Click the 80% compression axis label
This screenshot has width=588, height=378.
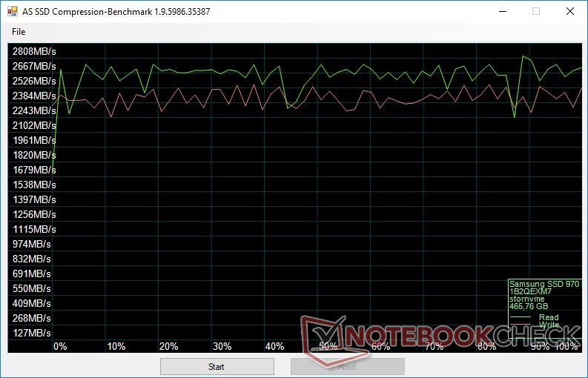click(487, 347)
